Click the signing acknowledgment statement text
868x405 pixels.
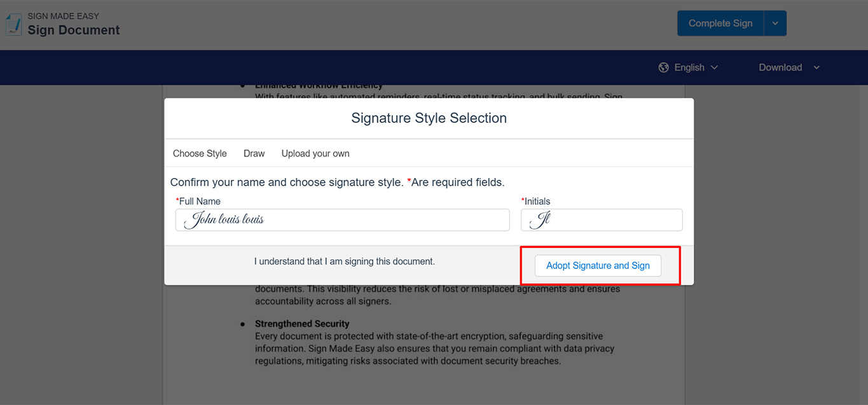pos(345,261)
